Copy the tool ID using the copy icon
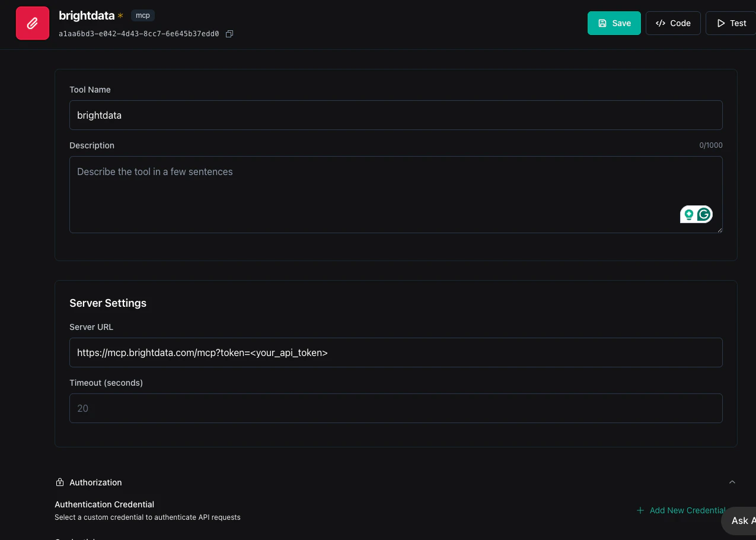The image size is (756, 540). point(229,34)
